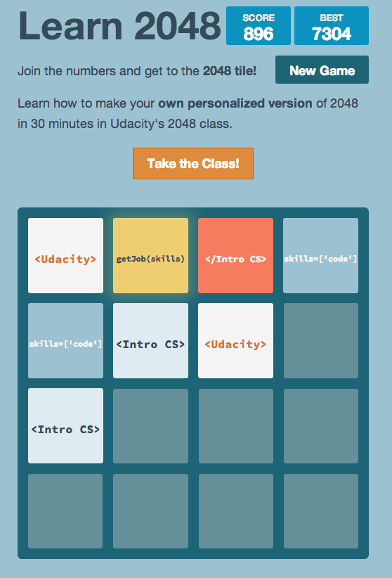Click the empty cell right of second-row <Udacity> tile
This screenshot has width=392, height=578.
coord(320,340)
